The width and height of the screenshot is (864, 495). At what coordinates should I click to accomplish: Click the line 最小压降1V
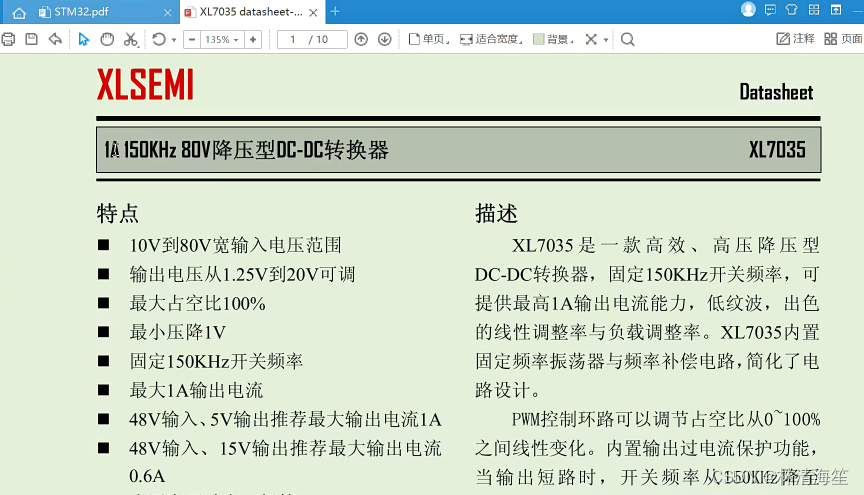[x=177, y=332]
